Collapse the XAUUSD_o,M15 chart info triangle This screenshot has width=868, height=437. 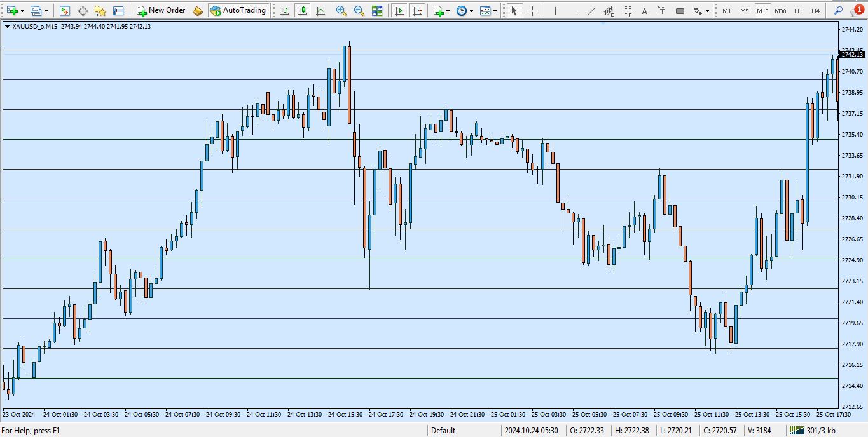click(7, 26)
